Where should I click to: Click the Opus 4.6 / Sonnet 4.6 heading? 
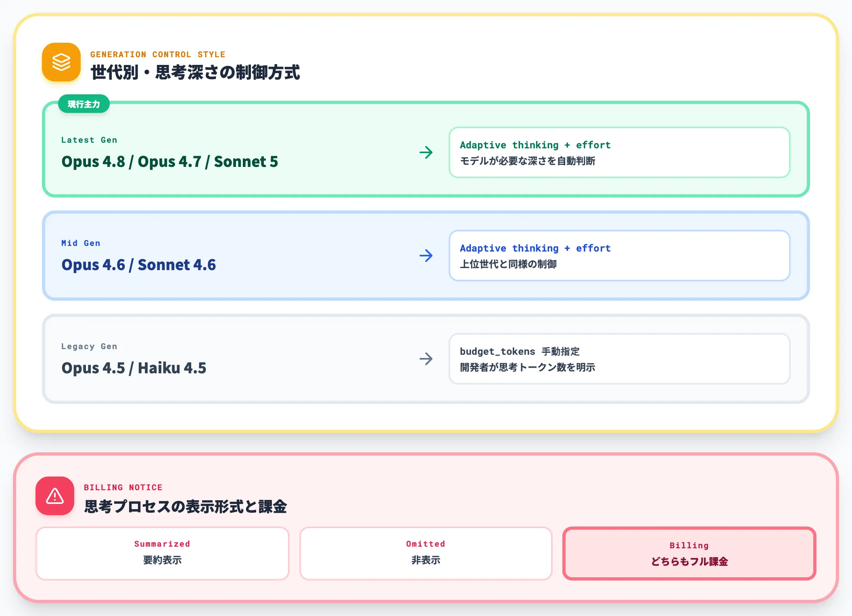click(x=139, y=265)
